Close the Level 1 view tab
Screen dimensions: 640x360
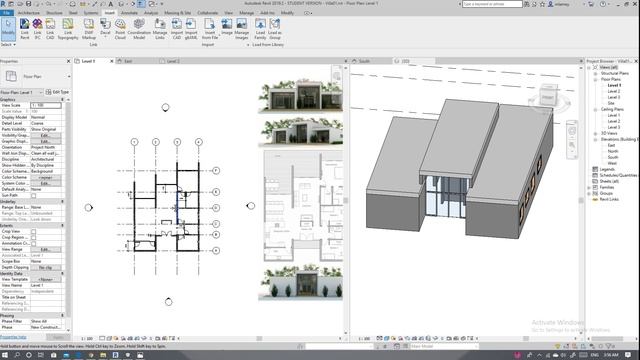tap(111, 61)
